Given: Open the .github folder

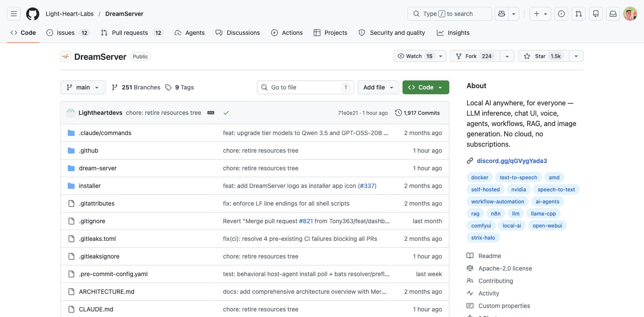Looking at the screenshot, I should 89,151.
